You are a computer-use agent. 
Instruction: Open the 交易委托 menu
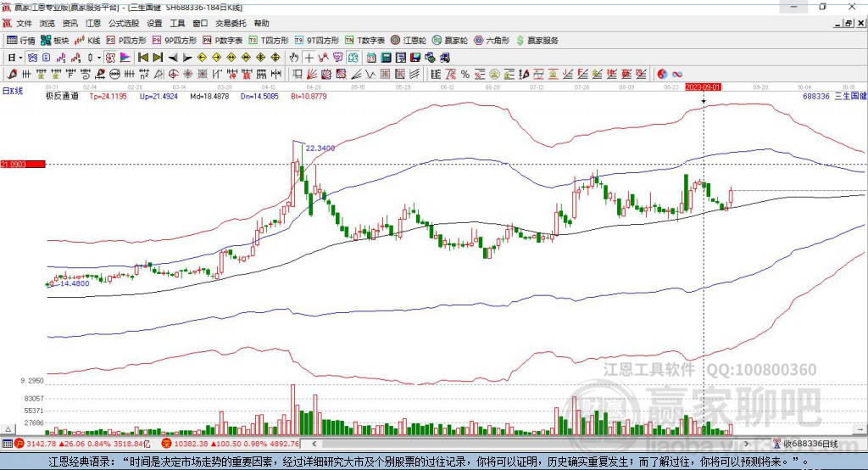[231, 23]
